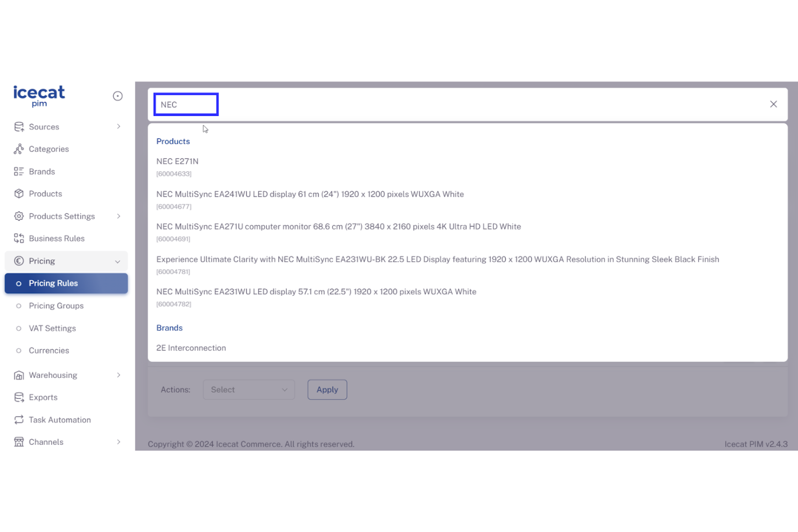The width and height of the screenshot is (798, 532).
Task: Toggle the sidebar collapse circle icon
Action: tap(118, 96)
